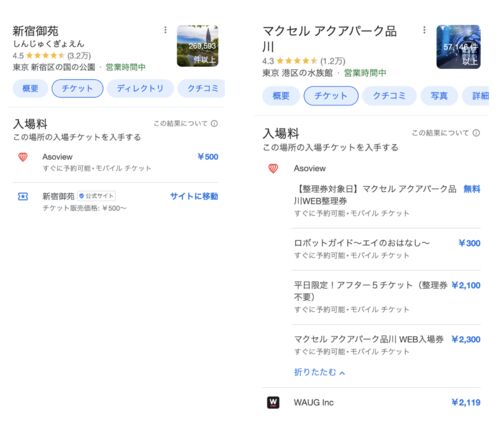This screenshot has width=500, height=437.
Task: Click 平日限定！アフター5チケット title
Action: 370,291
